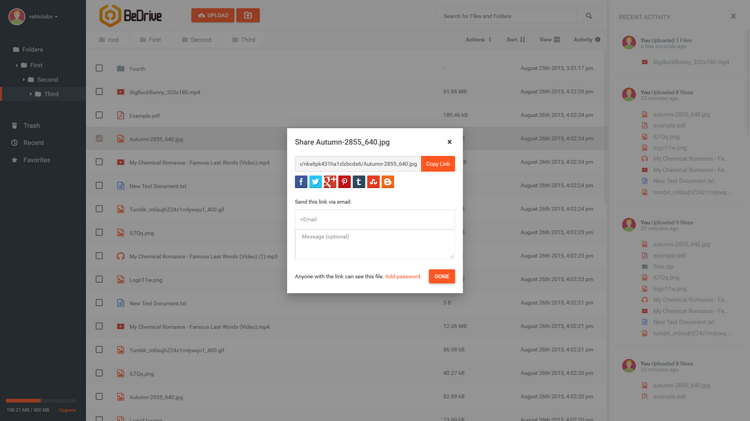Share link on Facebook icon

coord(301,182)
